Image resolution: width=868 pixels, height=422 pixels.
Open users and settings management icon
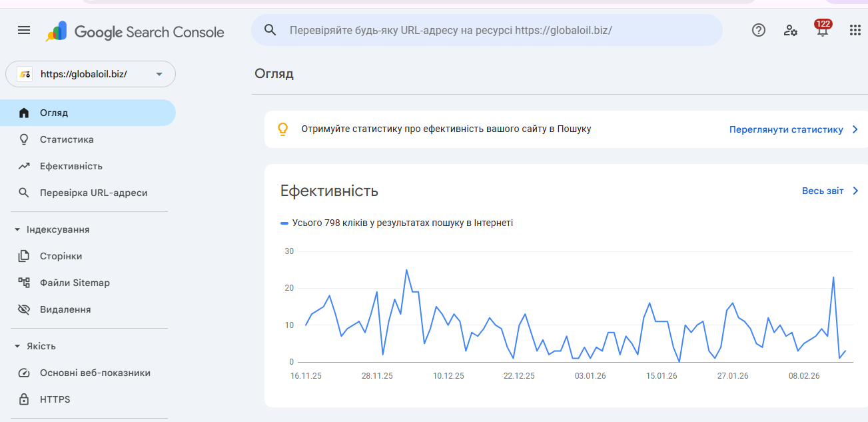tap(791, 30)
